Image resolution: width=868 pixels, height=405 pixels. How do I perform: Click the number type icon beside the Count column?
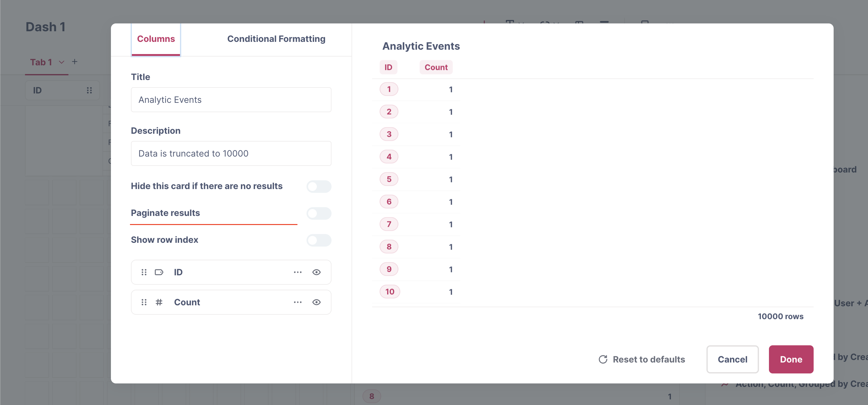tap(159, 302)
